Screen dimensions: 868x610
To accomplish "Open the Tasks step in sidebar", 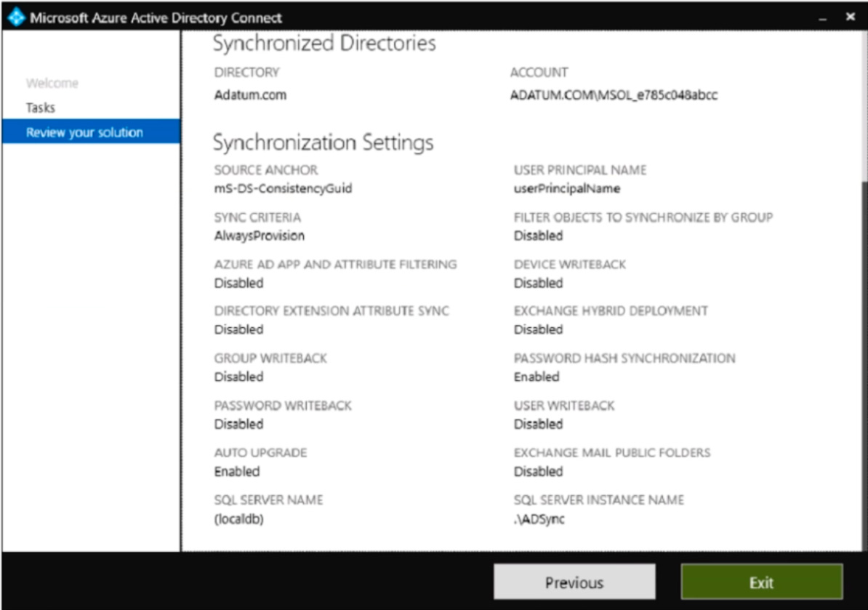I will pos(41,108).
